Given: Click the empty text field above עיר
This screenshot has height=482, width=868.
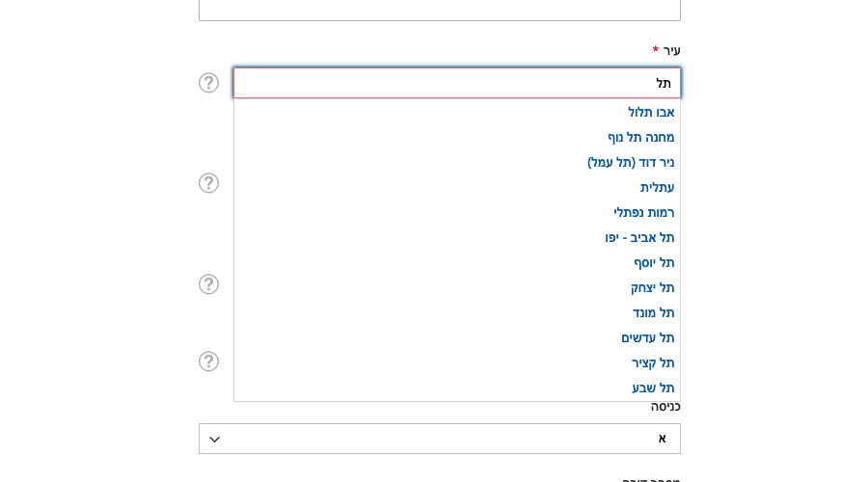Looking at the screenshot, I should 440,10.
